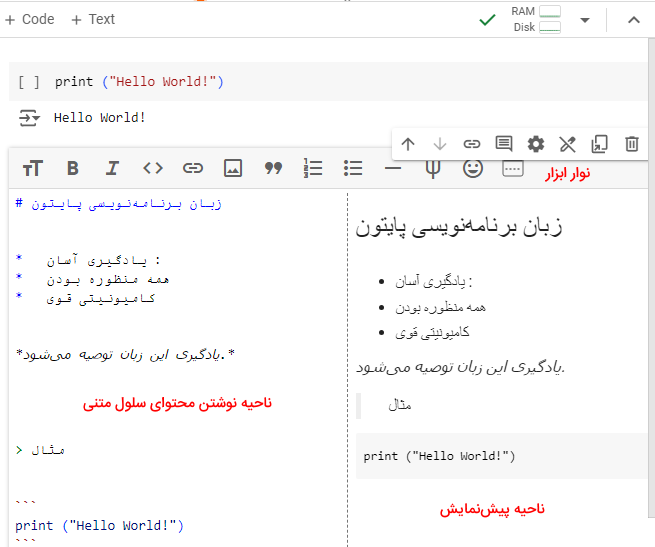Insert a numbered list

coord(313,168)
